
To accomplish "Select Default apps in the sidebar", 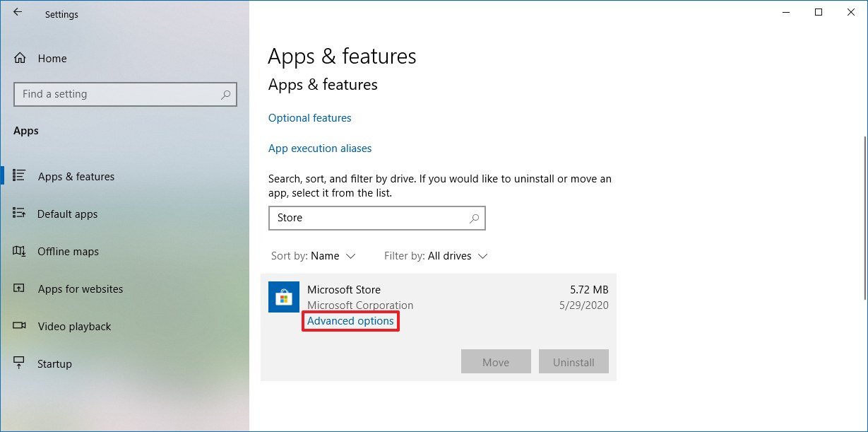I will pos(68,214).
